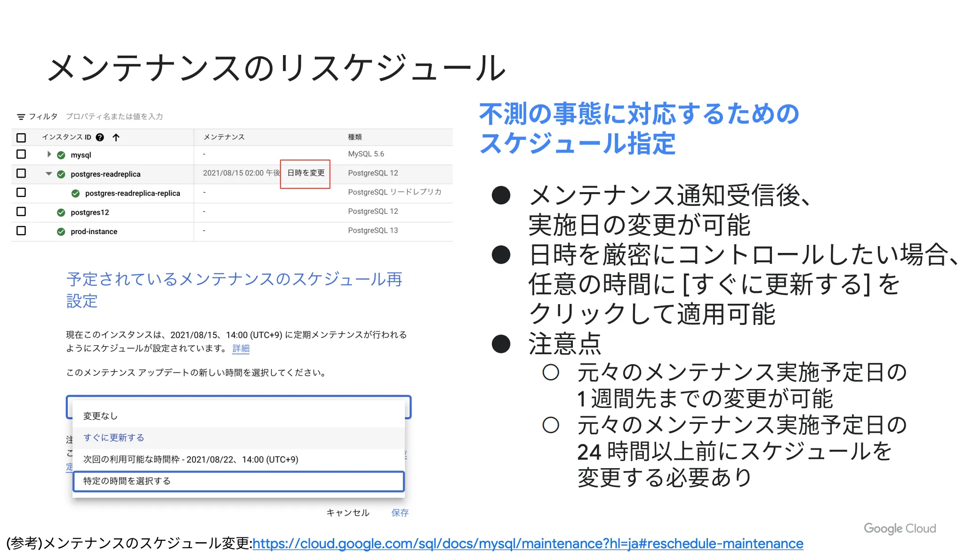Click the 種類 column header
Image resolution: width=980 pixels, height=552 pixels.
355,137
